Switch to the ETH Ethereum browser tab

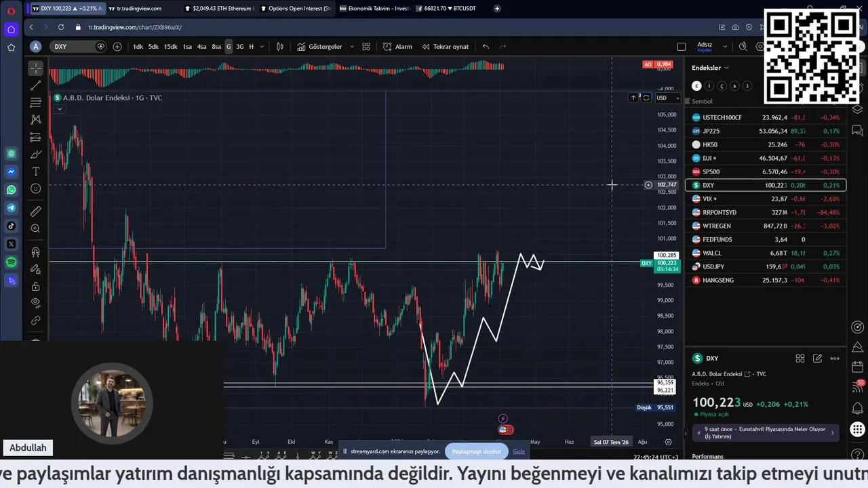[x=218, y=8]
